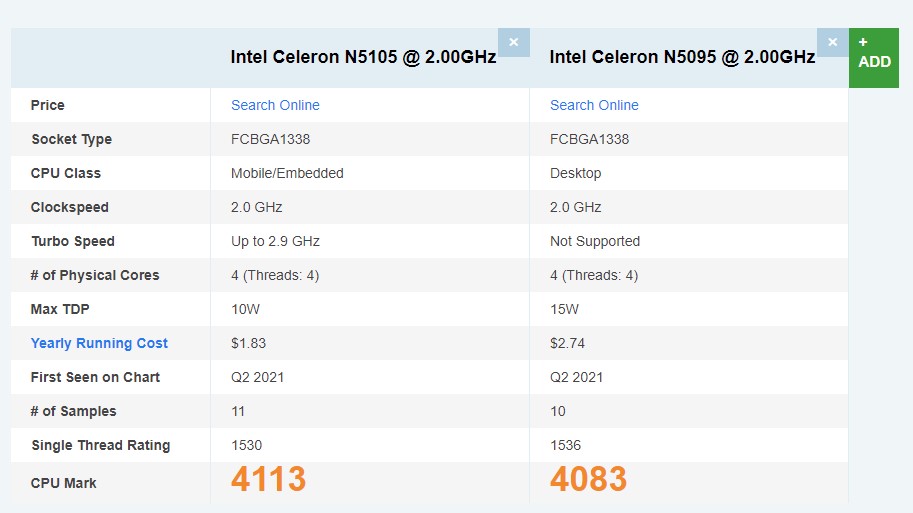Click the Intel Celeron N5095 heading

pyautogui.click(x=682, y=57)
